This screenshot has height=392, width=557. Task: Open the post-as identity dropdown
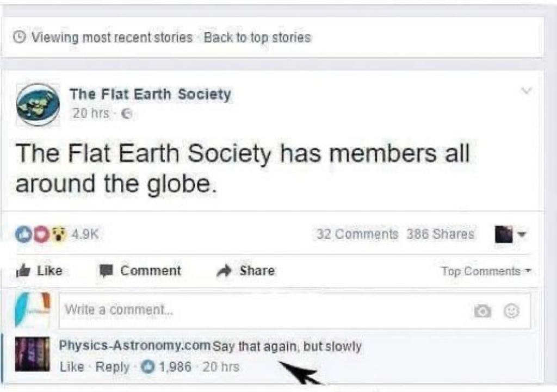pyautogui.click(x=511, y=235)
